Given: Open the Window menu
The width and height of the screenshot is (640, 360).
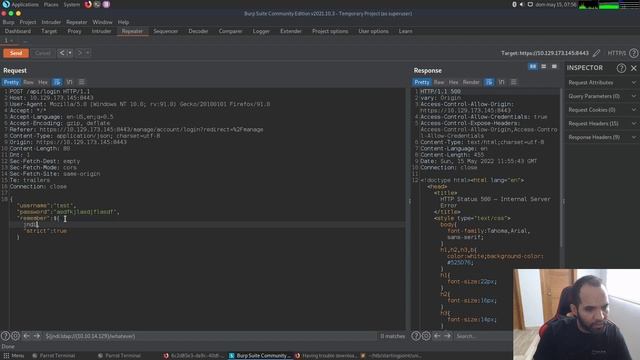Looking at the screenshot, I should pos(102,22).
